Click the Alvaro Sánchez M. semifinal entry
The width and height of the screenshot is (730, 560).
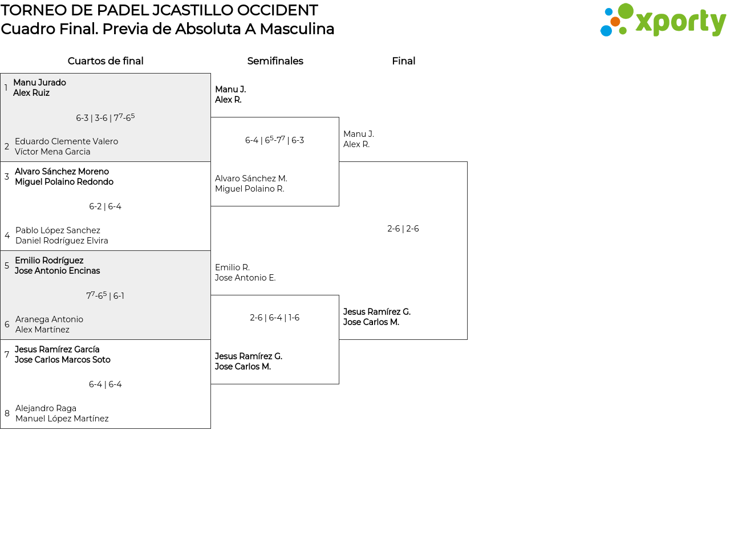pyautogui.click(x=251, y=184)
